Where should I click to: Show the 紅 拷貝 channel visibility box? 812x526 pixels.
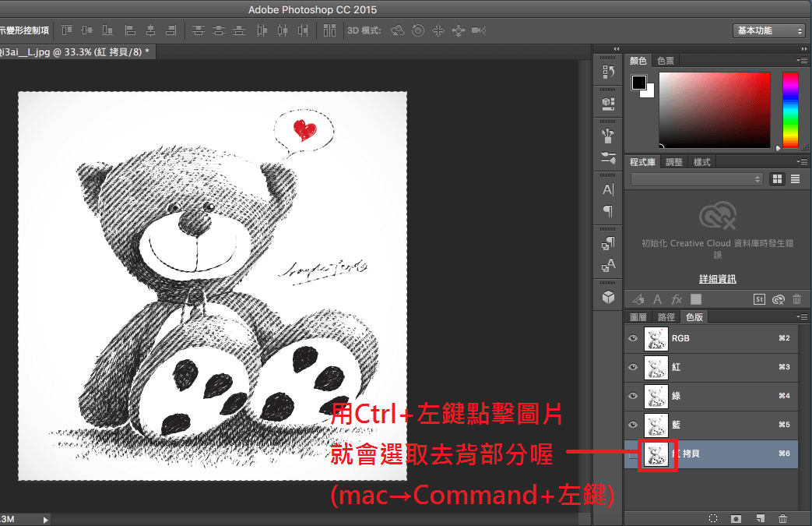633,454
